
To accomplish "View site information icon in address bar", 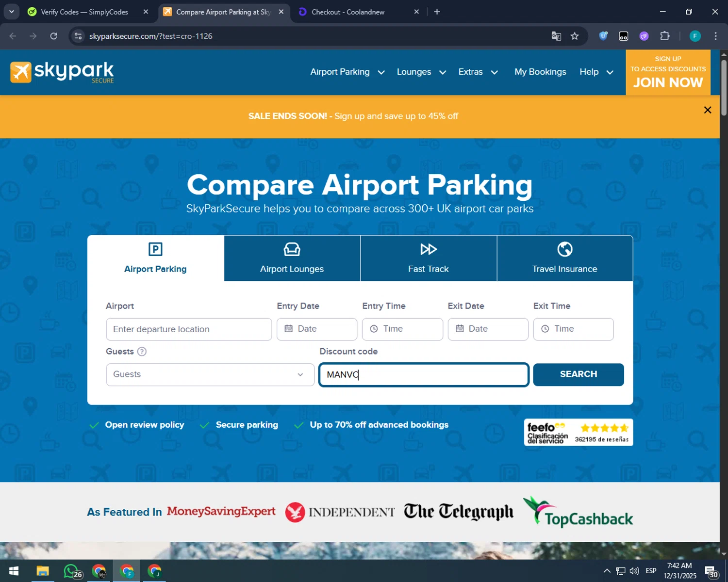I will coord(78,36).
